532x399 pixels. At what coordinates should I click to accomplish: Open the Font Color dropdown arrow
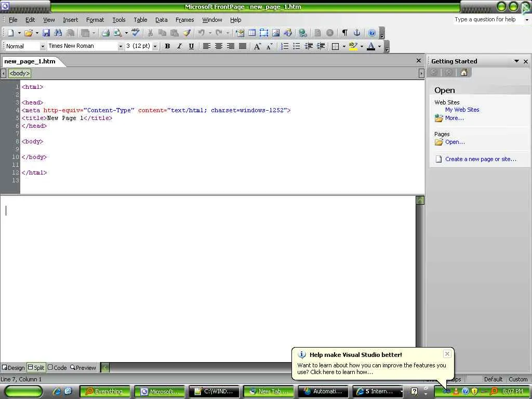click(379, 46)
